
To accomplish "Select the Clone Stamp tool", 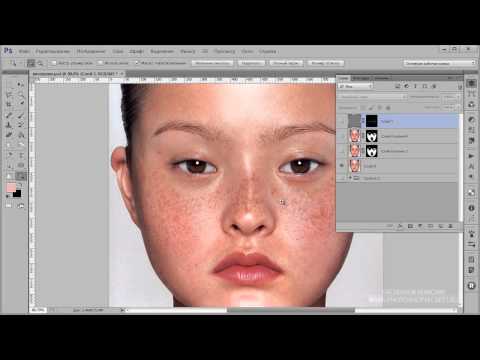I will point(9,125).
